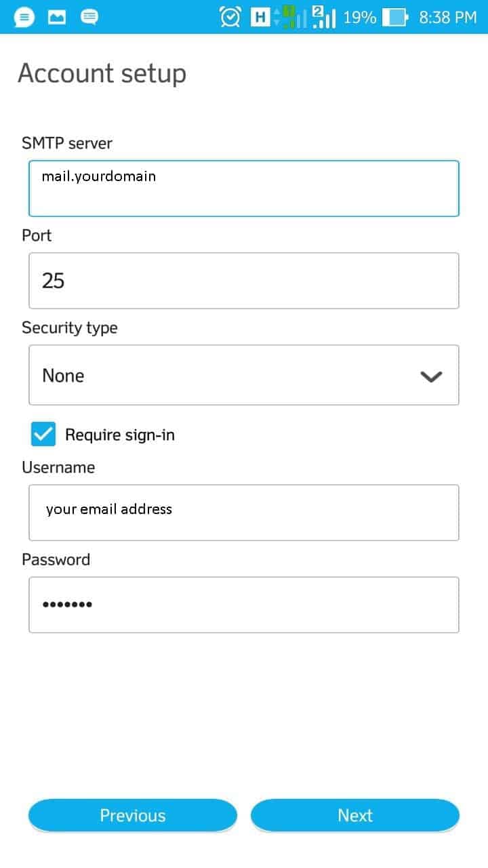The image size is (488, 868).
Task: Open the picture notification icon
Action: point(57,17)
